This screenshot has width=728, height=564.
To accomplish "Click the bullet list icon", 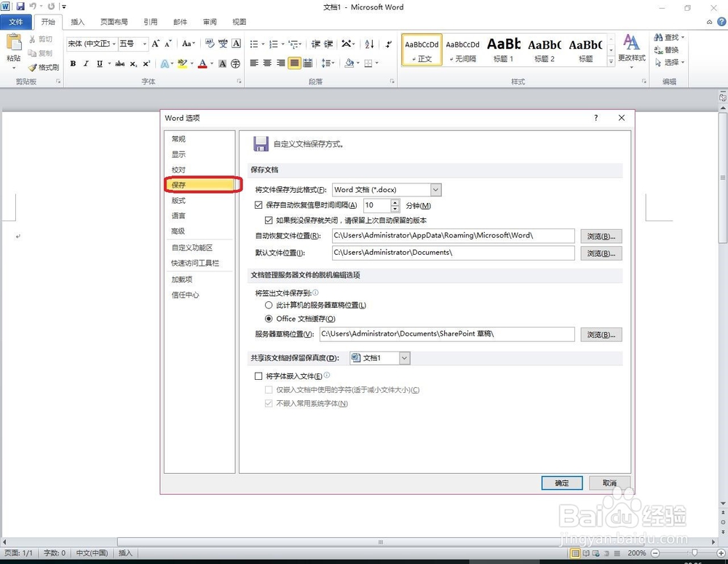I will coord(254,44).
